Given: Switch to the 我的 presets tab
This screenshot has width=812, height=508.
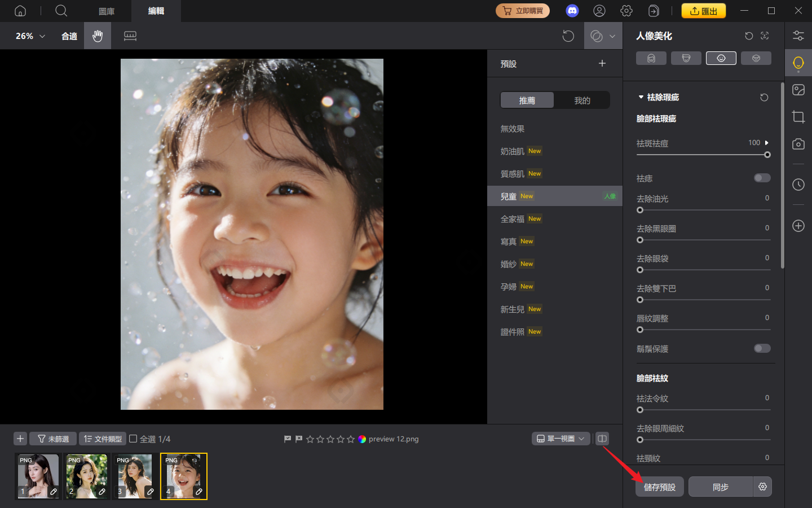Looking at the screenshot, I should tap(582, 100).
